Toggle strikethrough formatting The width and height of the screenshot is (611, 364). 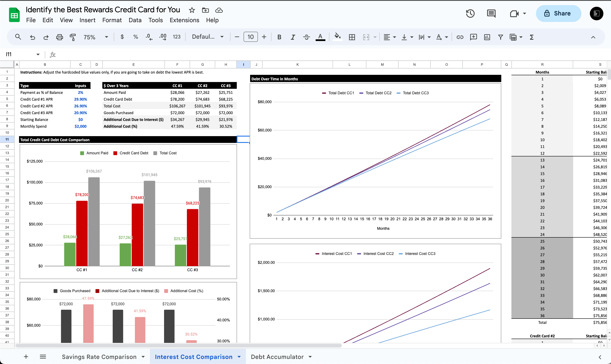[306, 37]
